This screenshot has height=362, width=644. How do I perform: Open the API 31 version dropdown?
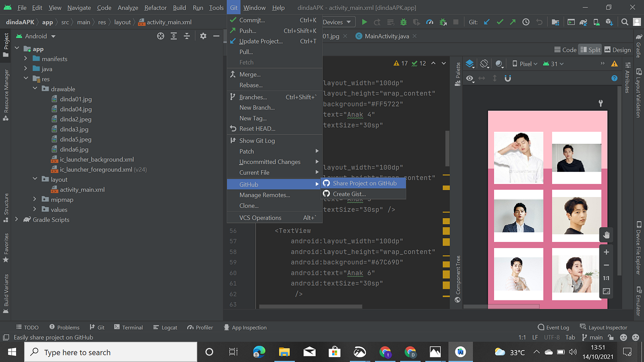pos(553,63)
